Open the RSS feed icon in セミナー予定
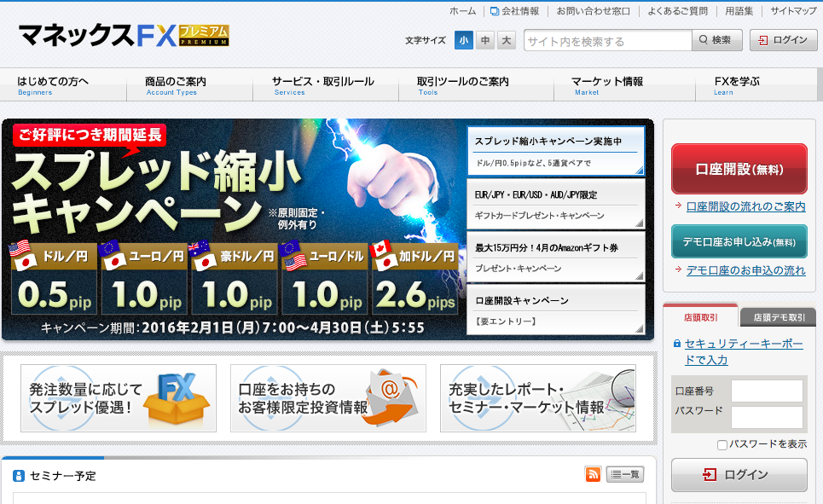This screenshot has height=504, width=823. pyautogui.click(x=593, y=474)
